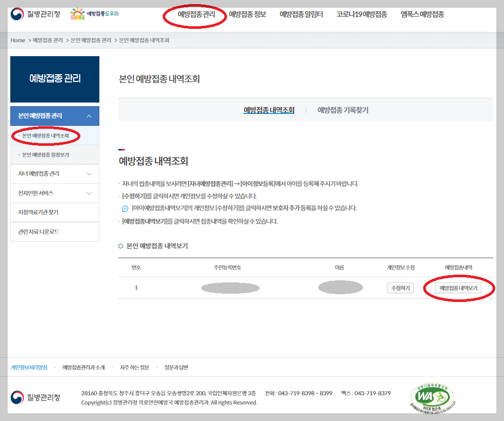504x421 pixels.
Task: Select the 예방접종 내역조회 tab
Action: 269,109
